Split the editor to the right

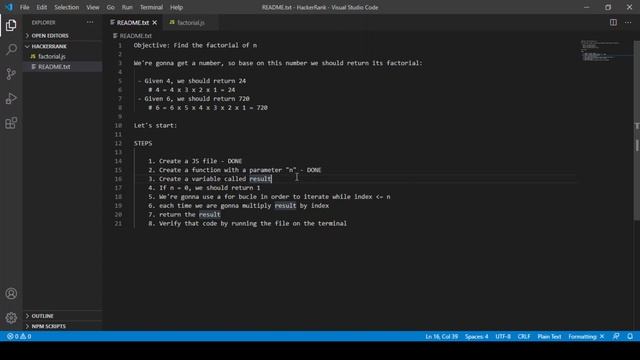point(613,22)
